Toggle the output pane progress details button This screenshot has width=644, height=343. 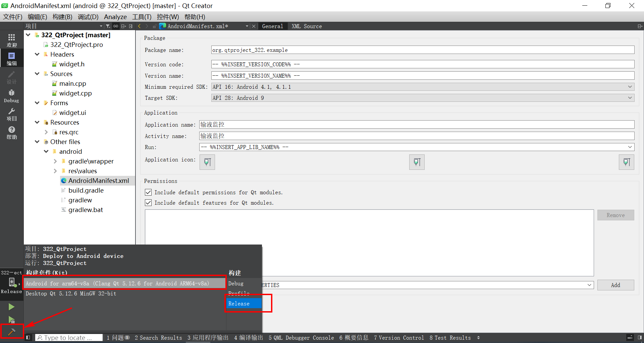(x=630, y=338)
